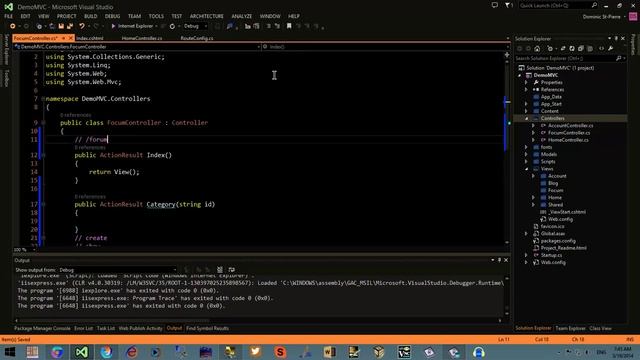Click the Collapse All icon in Solution Explorer
The width and height of the screenshot is (640, 360).
click(581, 49)
